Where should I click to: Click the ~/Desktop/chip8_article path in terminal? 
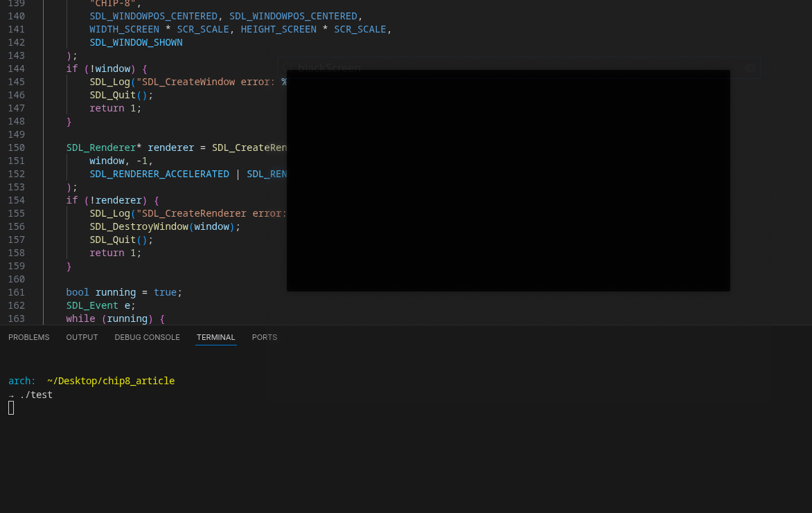(111, 381)
